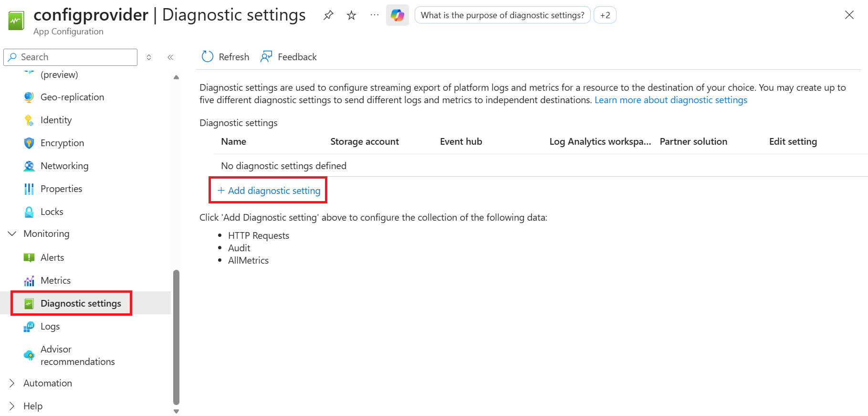Click the Event hub column header
The width and height of the screenshot is (868, 416).
(461, 141)
